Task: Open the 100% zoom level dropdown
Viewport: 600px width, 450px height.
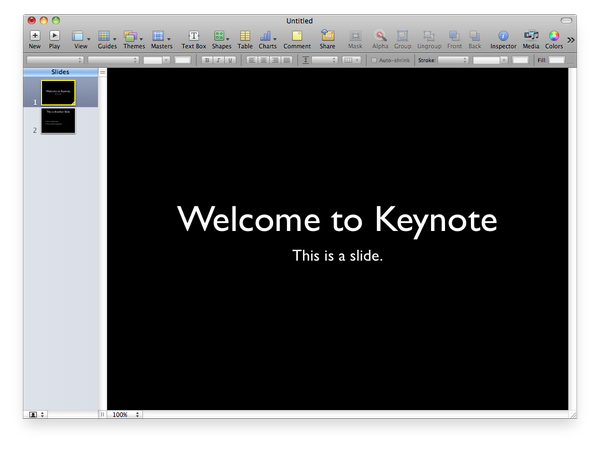Action: (x=126, y=414)
